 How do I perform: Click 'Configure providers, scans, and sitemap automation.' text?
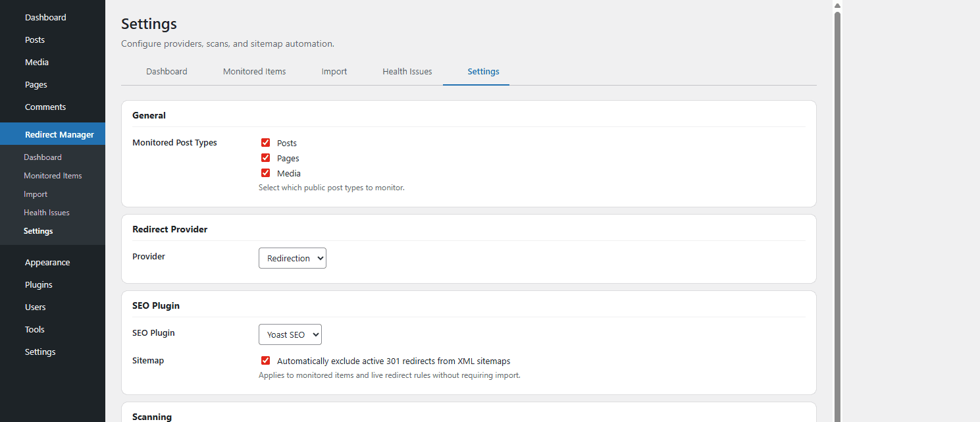tap(228, 43)
